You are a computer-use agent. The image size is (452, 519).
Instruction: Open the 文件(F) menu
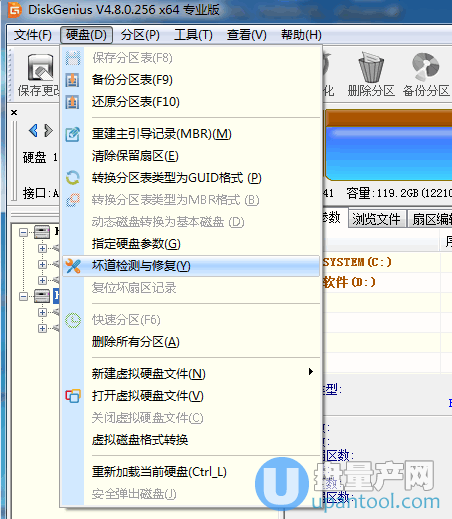[33, 35]
